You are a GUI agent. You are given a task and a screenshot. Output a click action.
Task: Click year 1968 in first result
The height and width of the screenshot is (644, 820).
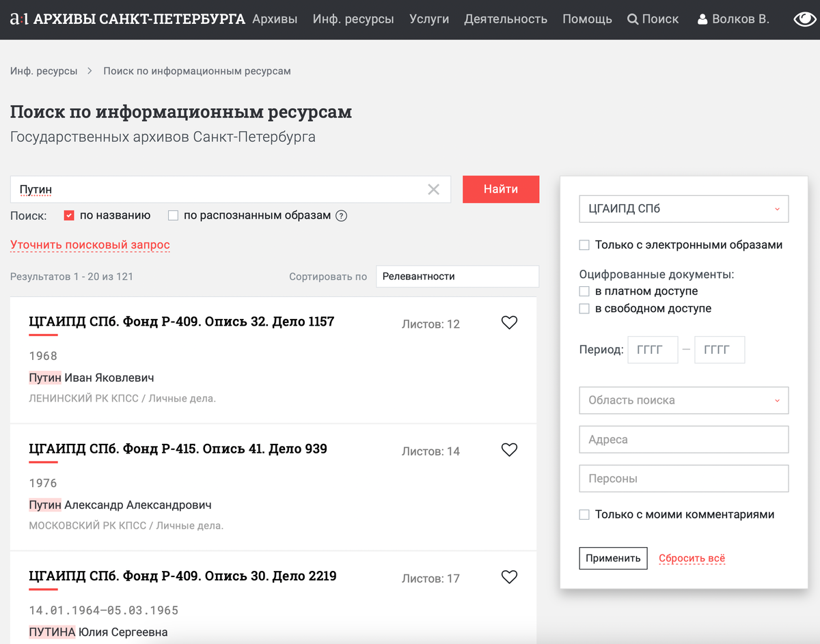coord(43,356)
